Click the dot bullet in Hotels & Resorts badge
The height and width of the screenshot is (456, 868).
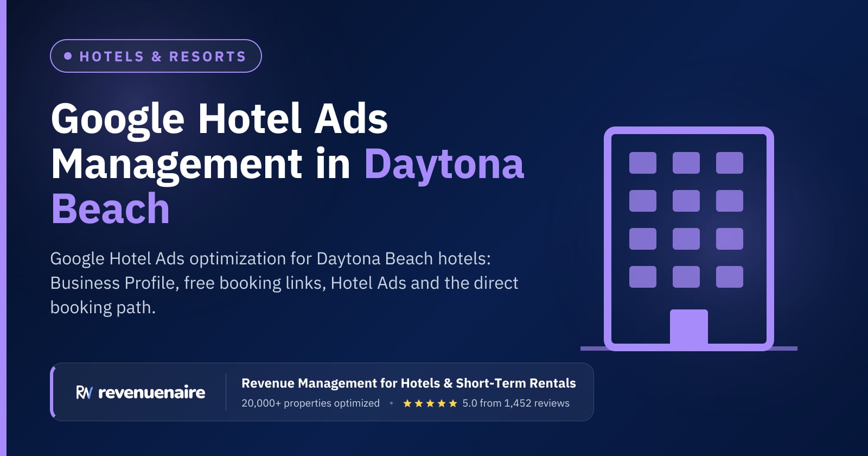tap(68, 56)
